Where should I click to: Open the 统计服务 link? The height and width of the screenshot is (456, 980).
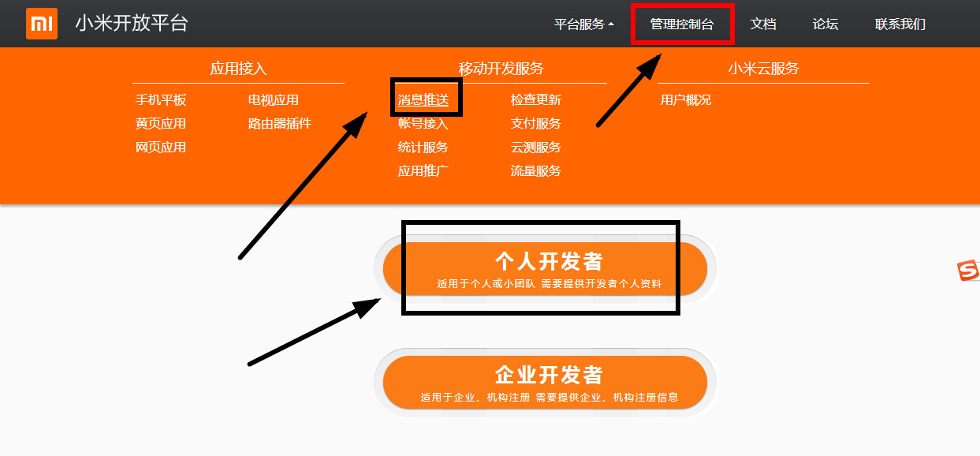[423, 148]
